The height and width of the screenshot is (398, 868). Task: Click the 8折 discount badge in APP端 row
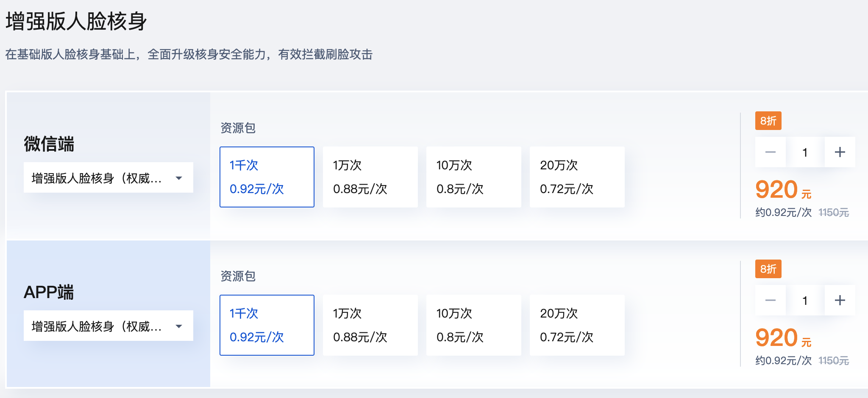coord(768,269)
